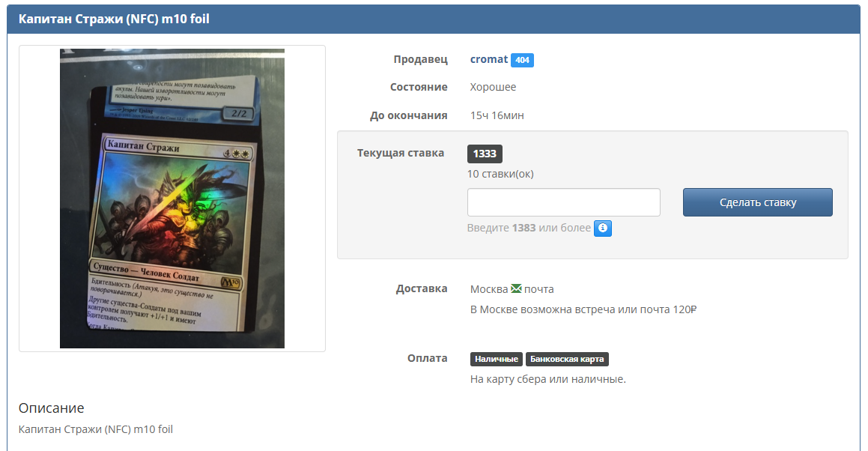868x451 pixels.
Task: Select the Наличные payment tag
Action: pyautogui.click(x=497, y=359)
